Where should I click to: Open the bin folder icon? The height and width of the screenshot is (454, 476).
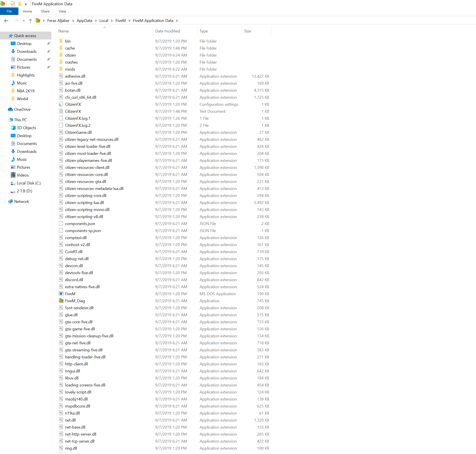[x=61, y=41]
